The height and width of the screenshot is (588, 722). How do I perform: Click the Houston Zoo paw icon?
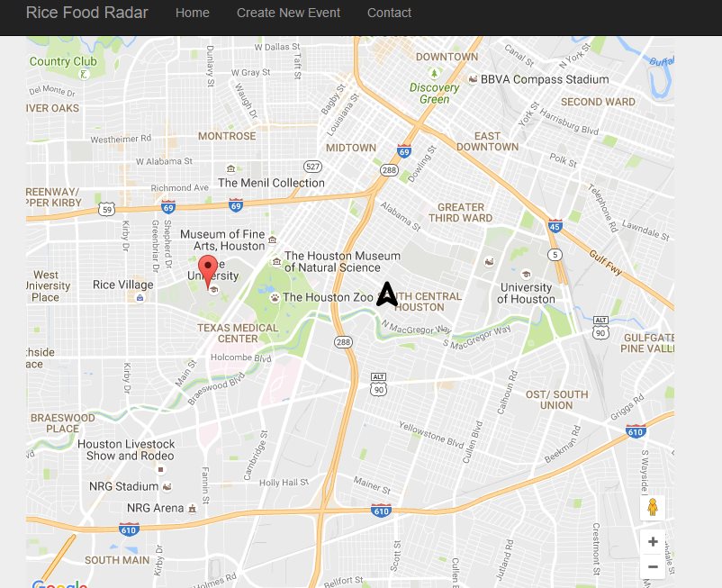275,297
